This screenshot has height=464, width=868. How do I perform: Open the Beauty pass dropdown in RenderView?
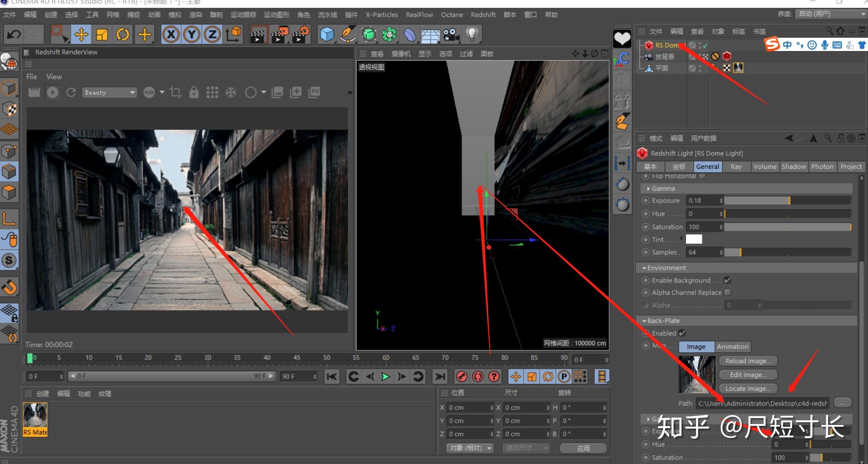109,92
